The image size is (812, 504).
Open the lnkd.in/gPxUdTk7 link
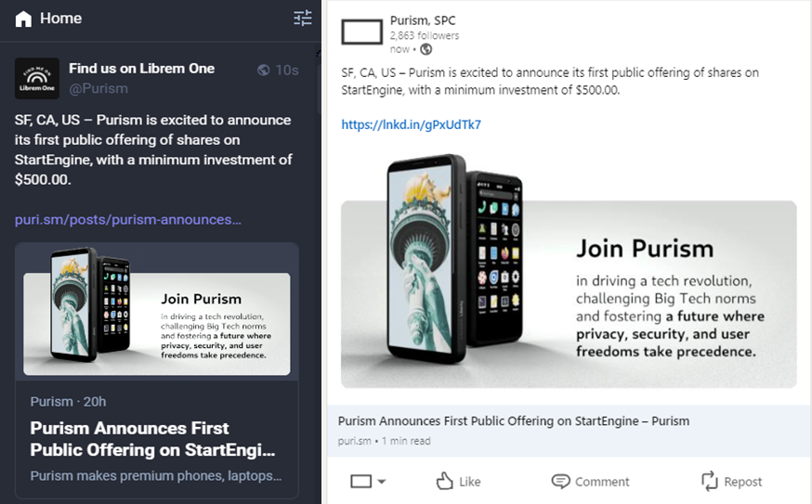click(411, 124)
